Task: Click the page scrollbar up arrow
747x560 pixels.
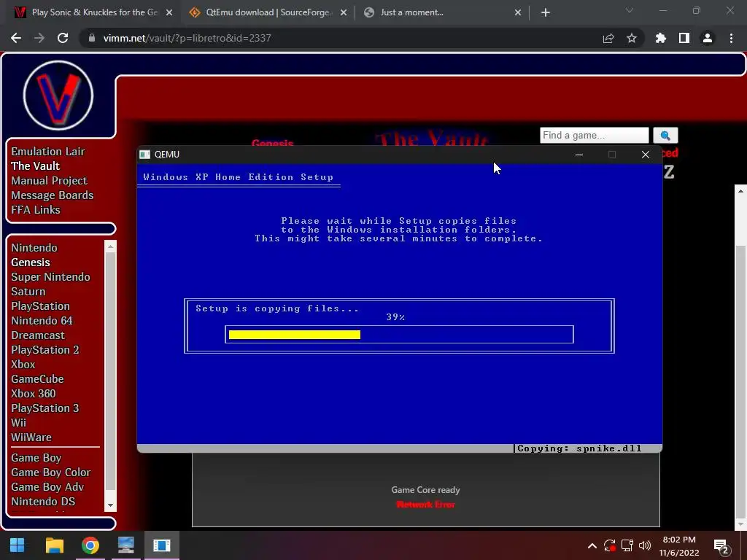Action: pyautogui.click(x=740, y=191)
